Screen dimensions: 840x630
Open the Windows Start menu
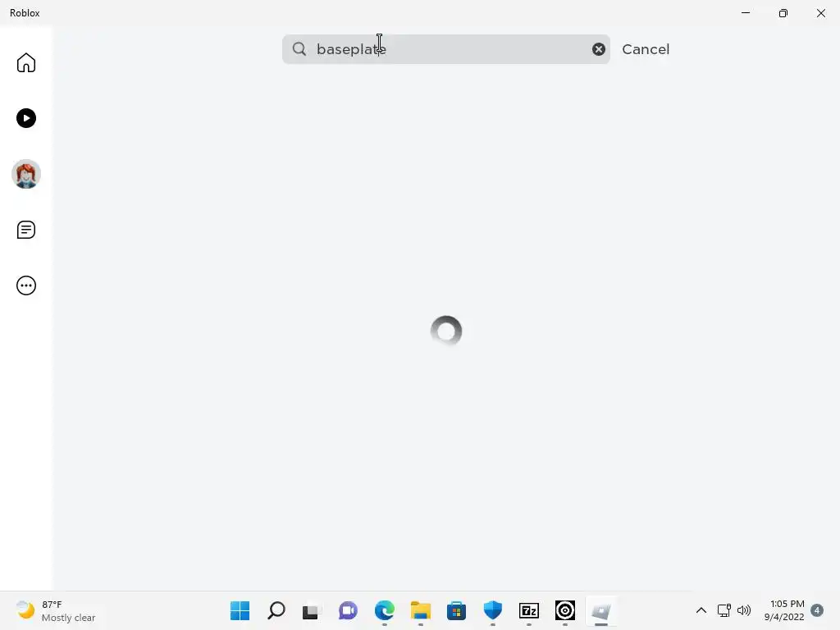point(240,610)
